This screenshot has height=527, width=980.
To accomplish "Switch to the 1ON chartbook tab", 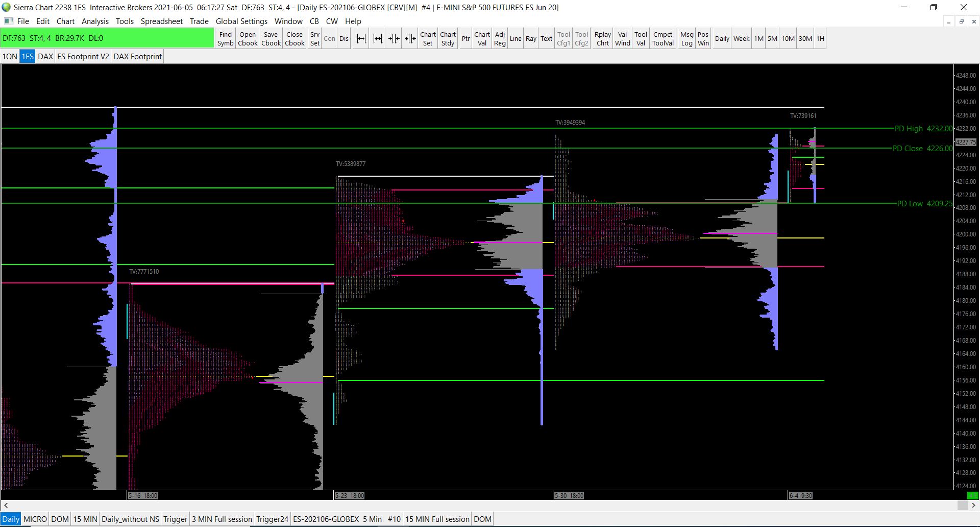I will 10,57.
